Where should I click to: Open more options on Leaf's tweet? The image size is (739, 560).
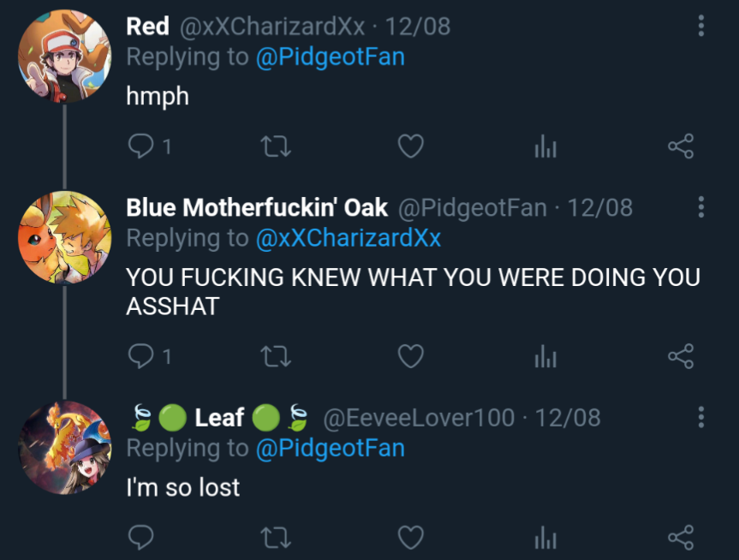click(701, 417)
